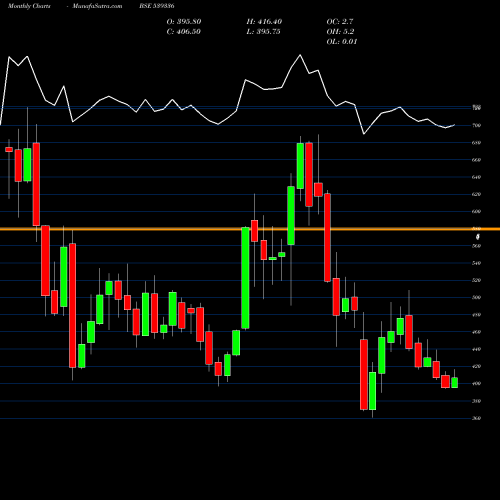The height and width of the screenshot is (500, 500).
Task: Click the "Monthly Charts" title text
Action: coord(29,6)
